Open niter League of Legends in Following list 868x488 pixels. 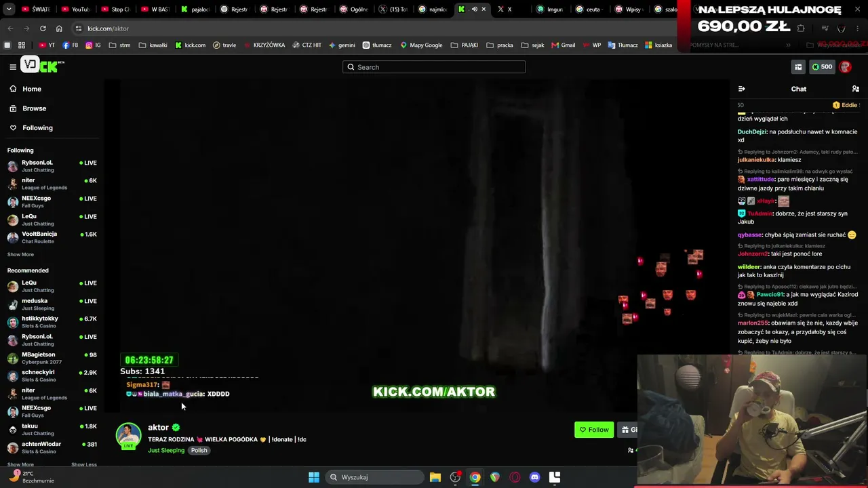tap(52, 184)
